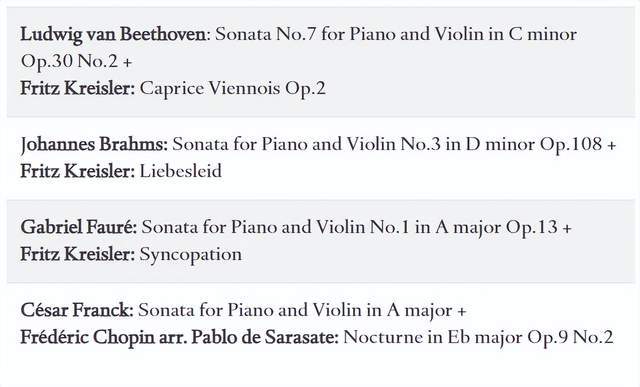
Task: Select Fauré Sonata No.1 in A major text
Action: (321, 227)
